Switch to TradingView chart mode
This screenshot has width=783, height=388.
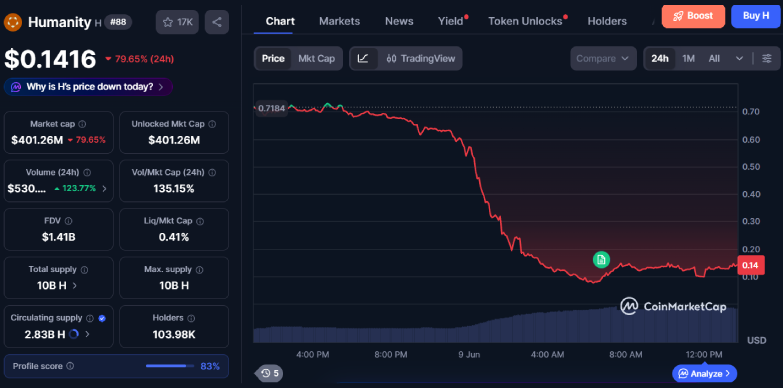[x=421, y=58]
